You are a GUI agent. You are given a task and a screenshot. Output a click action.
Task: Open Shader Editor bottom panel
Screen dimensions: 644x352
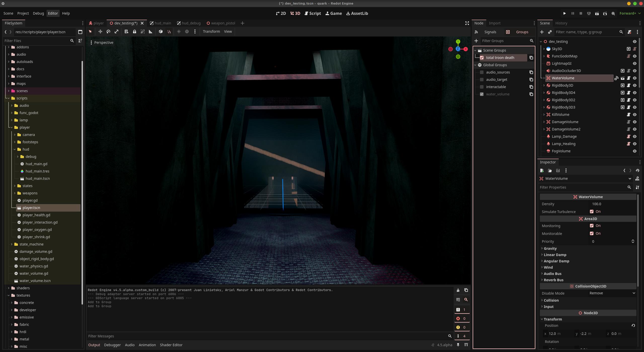pos(171,345)
